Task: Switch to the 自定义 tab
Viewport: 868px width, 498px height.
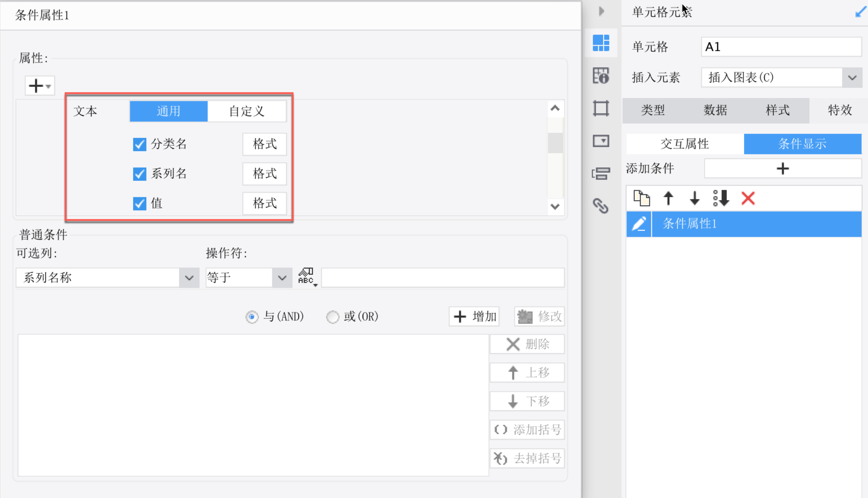Action: (x=247, y=111)
